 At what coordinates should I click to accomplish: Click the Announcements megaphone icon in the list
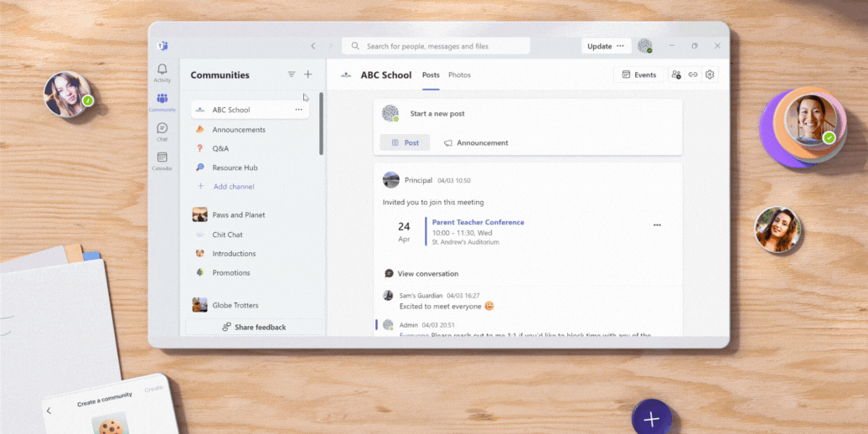[x=200, y=129]
